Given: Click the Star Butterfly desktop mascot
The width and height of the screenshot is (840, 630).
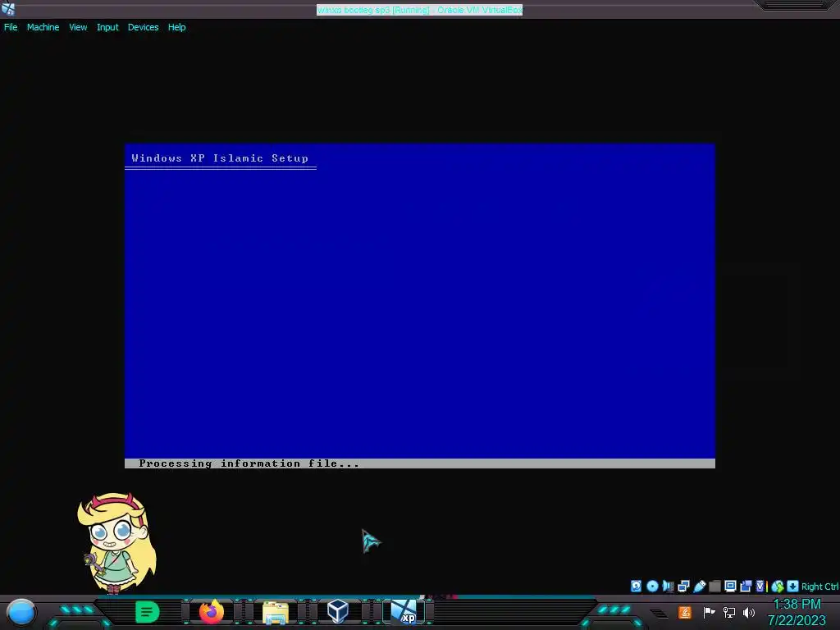Looking at the screenshot, I should 116,543.
